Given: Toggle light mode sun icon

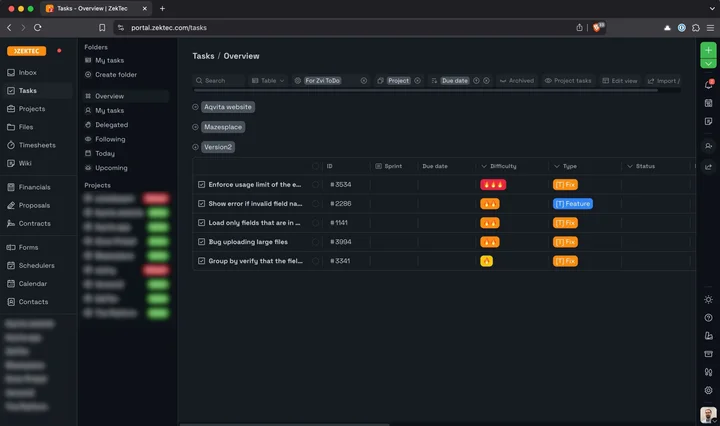Looking at the screenshot, I should point(709,300).
